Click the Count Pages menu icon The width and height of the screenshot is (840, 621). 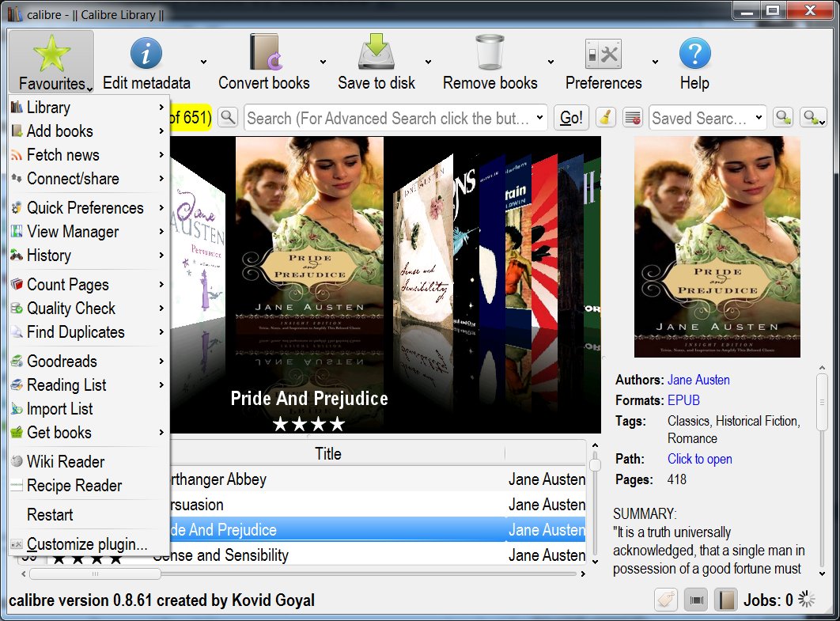coord(17,284)
